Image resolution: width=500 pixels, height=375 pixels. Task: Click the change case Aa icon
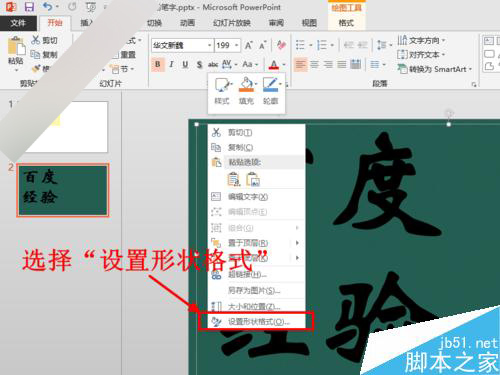pyautogui.click(x=247, y=64)
